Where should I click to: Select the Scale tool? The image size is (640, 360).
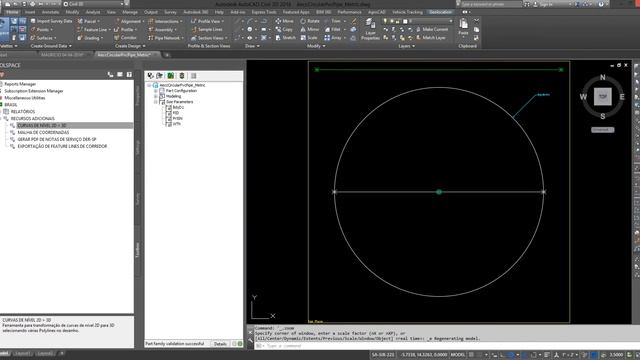coord(309,38)
